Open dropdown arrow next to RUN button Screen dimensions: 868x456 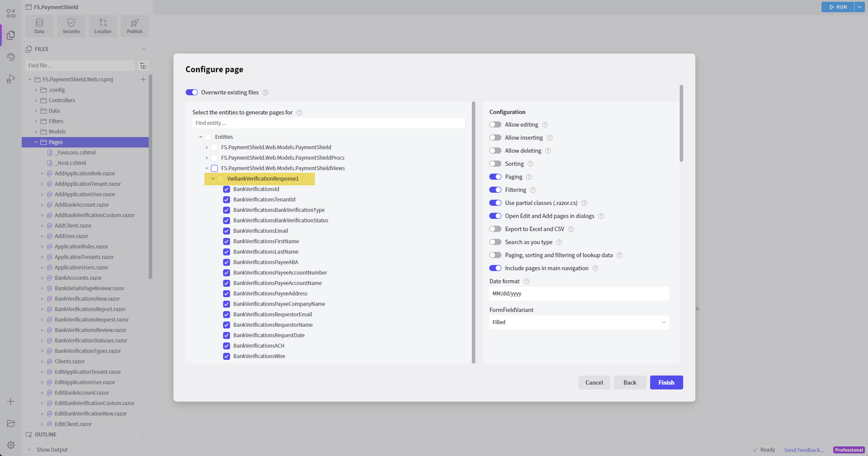(859, 7)
